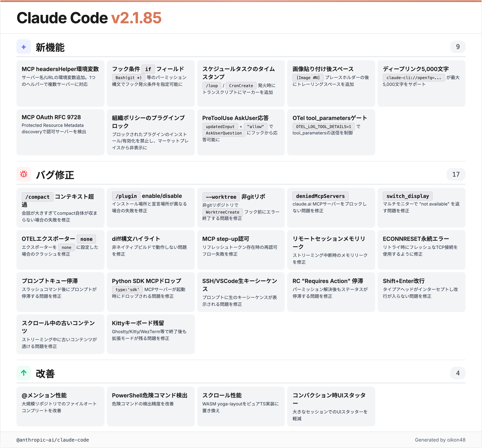The width and height of the screenshot is (482, 448).
Task: Click the "OTEL_LOG_TOOL_DETAILS=1" code chip
Action: click(x=323, y=126)
